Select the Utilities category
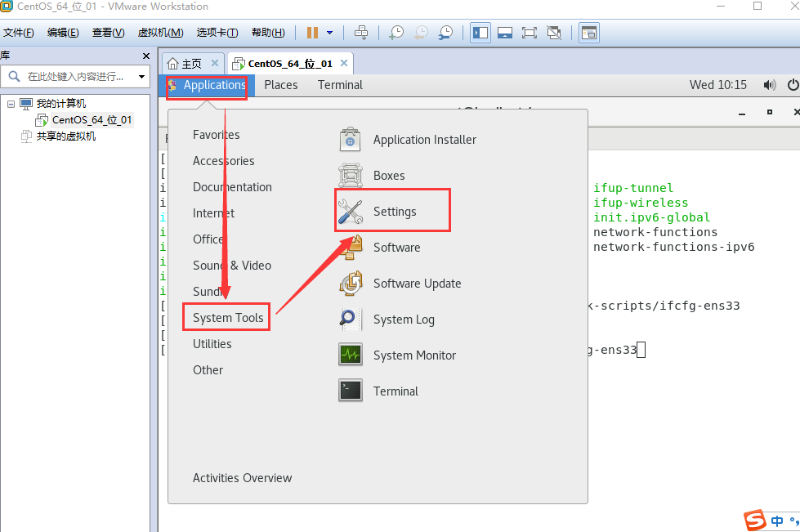This screenshot has height=532, width=800. click(x=212, y=344)
